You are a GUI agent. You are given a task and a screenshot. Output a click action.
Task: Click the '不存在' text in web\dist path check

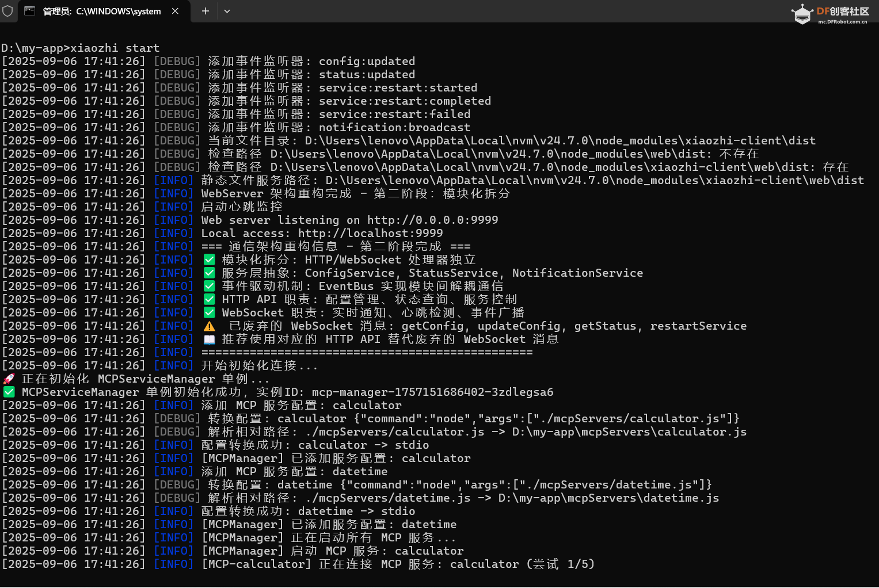[x=739, y=154]
